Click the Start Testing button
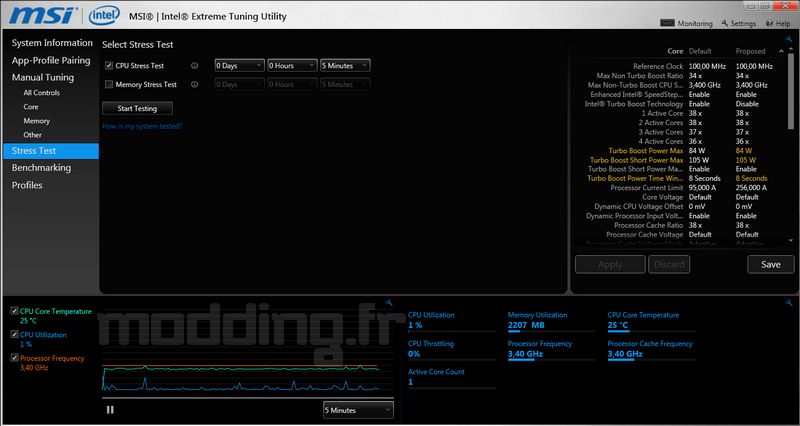 137,108
